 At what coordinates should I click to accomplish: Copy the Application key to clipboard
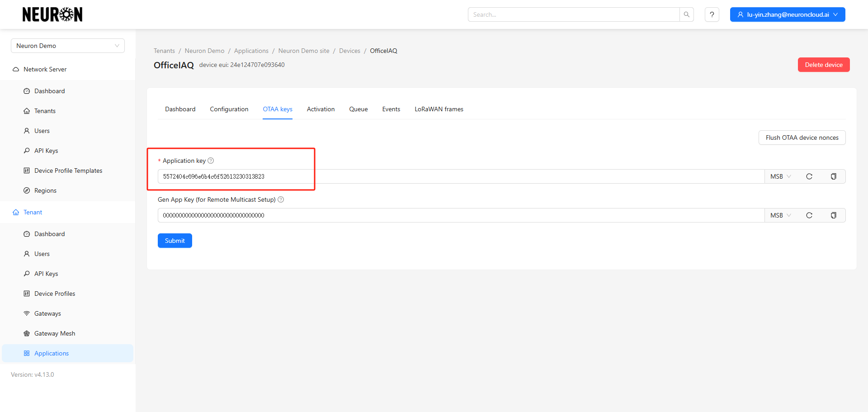[833, 176]
